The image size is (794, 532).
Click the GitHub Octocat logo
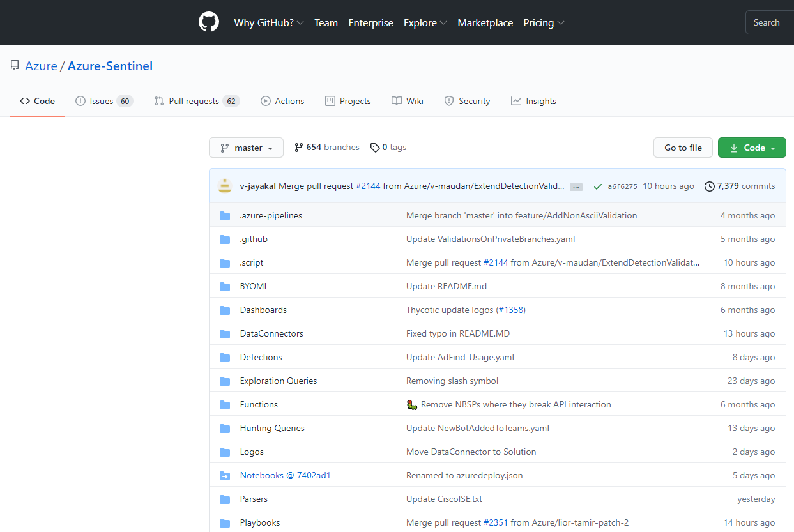(209, 22)
